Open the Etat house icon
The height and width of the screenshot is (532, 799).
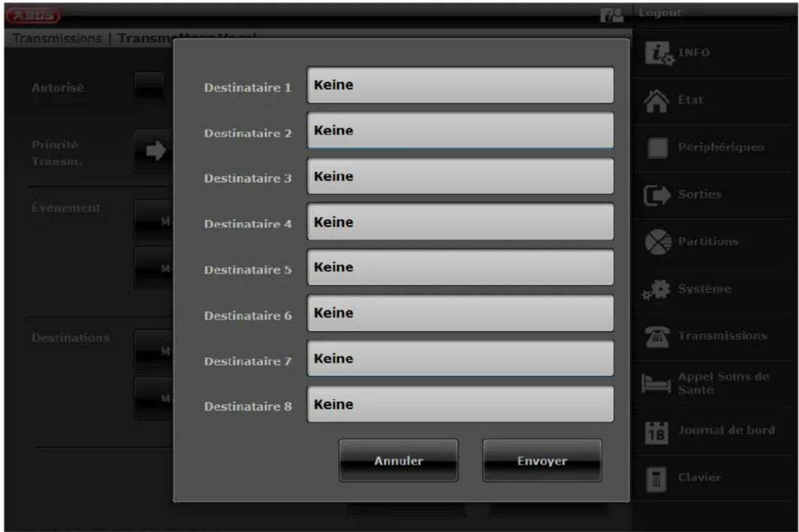[x=657, y=101]
